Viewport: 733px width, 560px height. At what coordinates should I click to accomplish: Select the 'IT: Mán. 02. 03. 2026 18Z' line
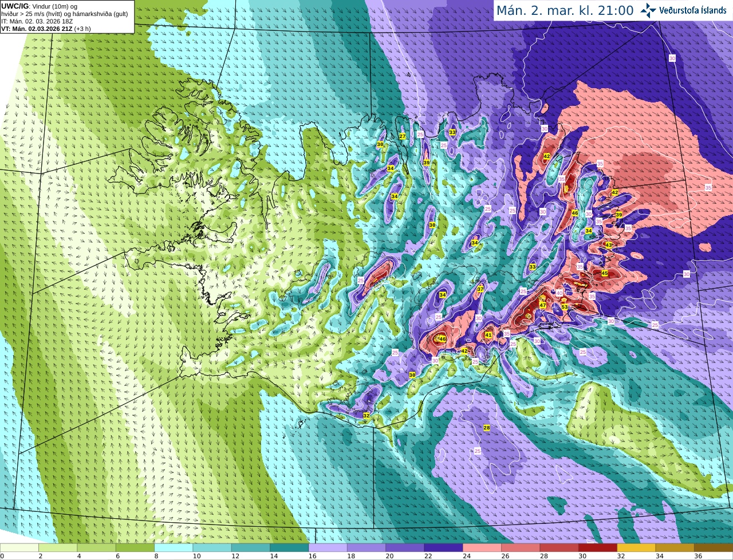point(37,21)
